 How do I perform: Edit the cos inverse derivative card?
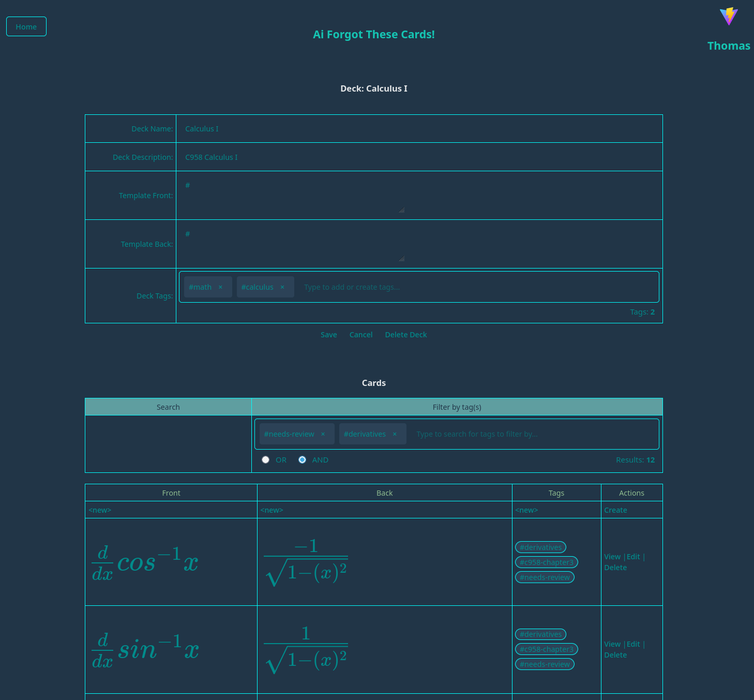pos(633,557)
